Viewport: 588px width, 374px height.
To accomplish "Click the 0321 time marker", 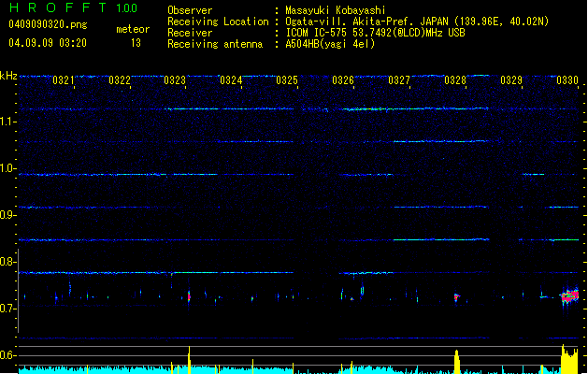I will pyautogui.click(x=63, y=80).
